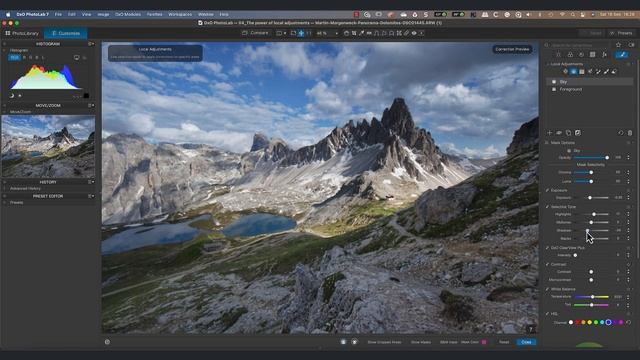Collapse the History panel
Screen dimensions: 640x360
[x=4, y=182]
